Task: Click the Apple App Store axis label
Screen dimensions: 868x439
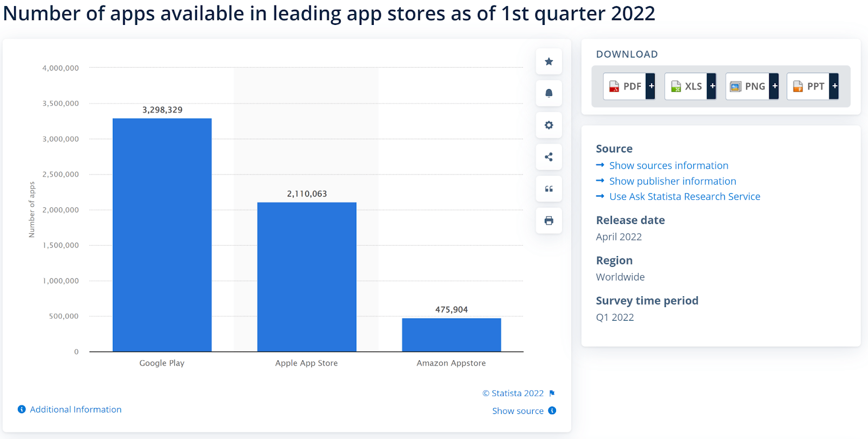Action: [x=307, y=363]
